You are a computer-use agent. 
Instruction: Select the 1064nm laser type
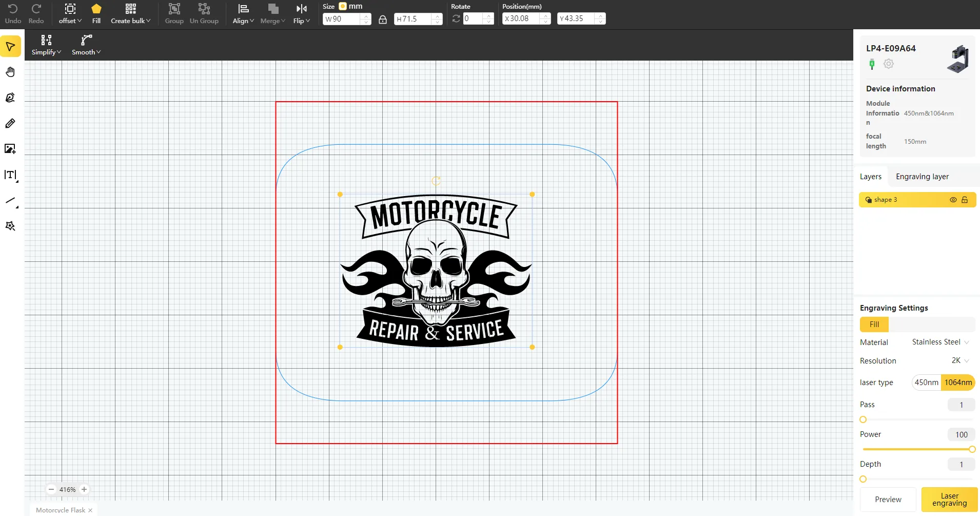pos(958,383)
